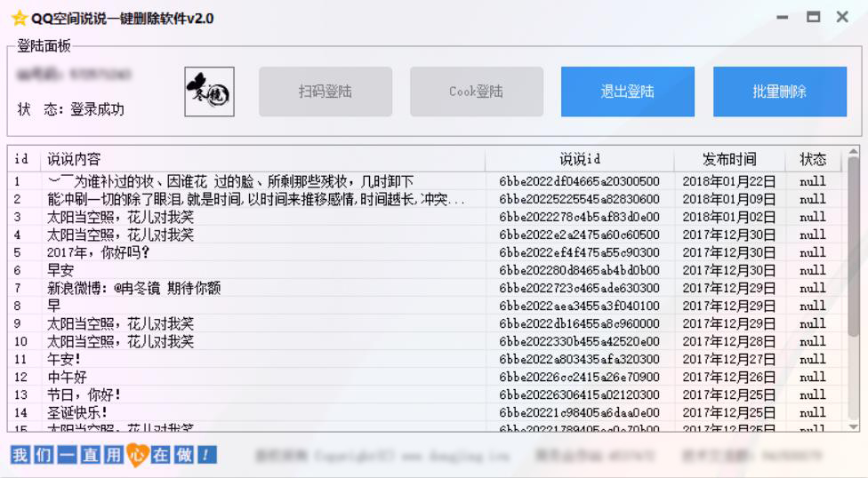
Task: Close the window
Action: pos(842,17)
